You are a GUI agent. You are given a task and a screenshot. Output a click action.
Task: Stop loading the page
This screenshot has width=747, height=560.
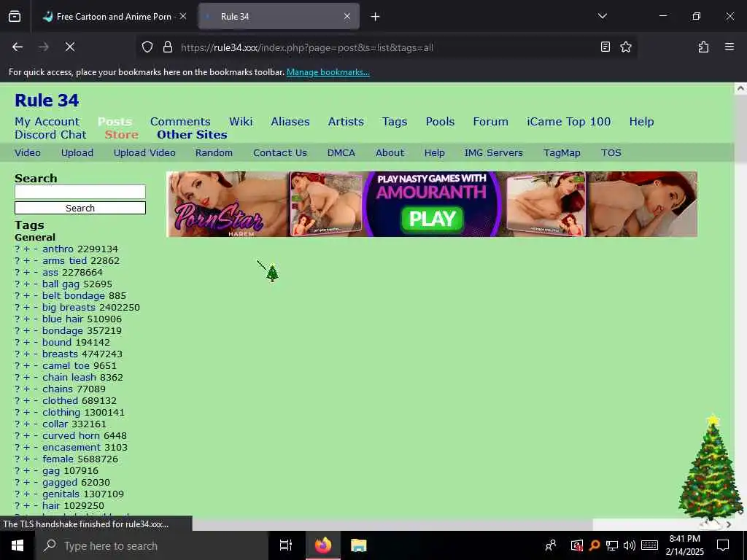[x=70, y=47]
